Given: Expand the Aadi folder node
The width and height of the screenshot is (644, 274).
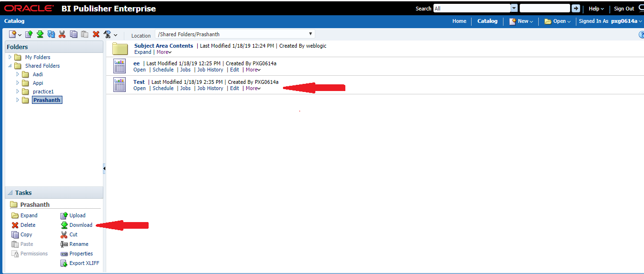Looking at the screenshot, I should [x=18, y=74].
